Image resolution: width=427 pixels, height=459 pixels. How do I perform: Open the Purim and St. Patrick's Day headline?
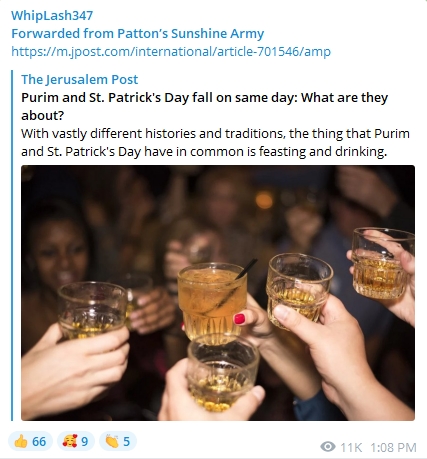click(x=204, y=106)
